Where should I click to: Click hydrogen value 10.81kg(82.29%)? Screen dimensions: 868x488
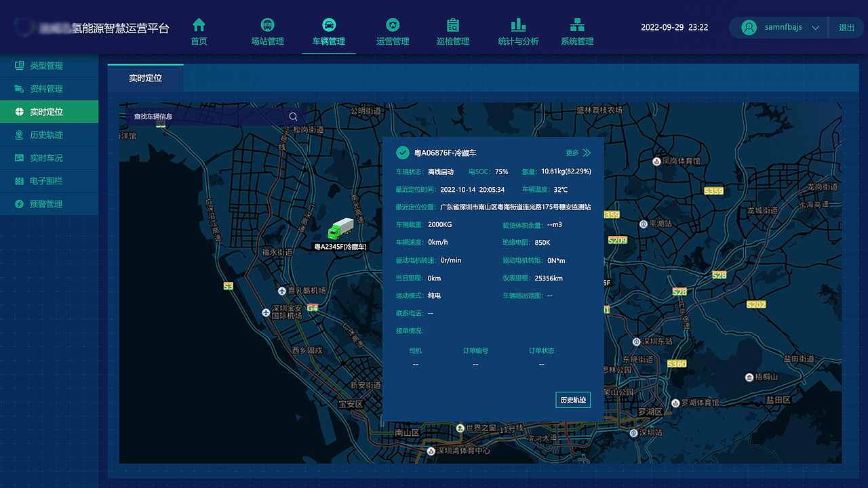[566, 171]
